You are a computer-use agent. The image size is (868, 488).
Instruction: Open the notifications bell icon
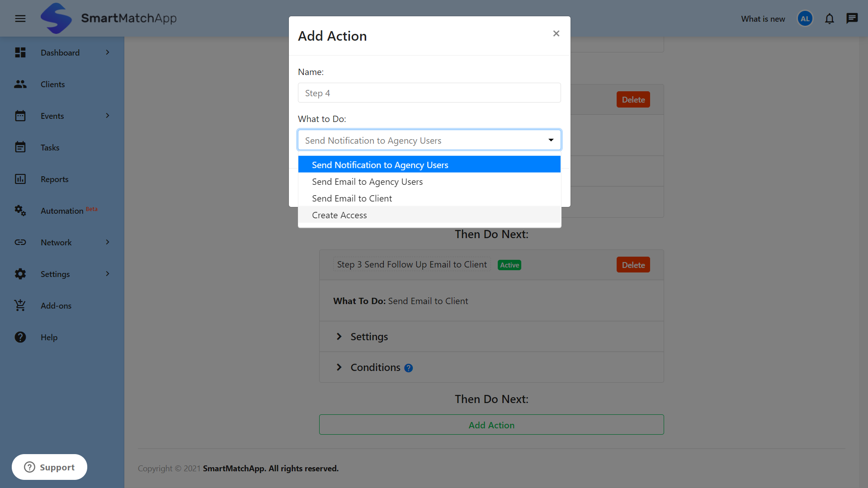click(x=830, y=19)
